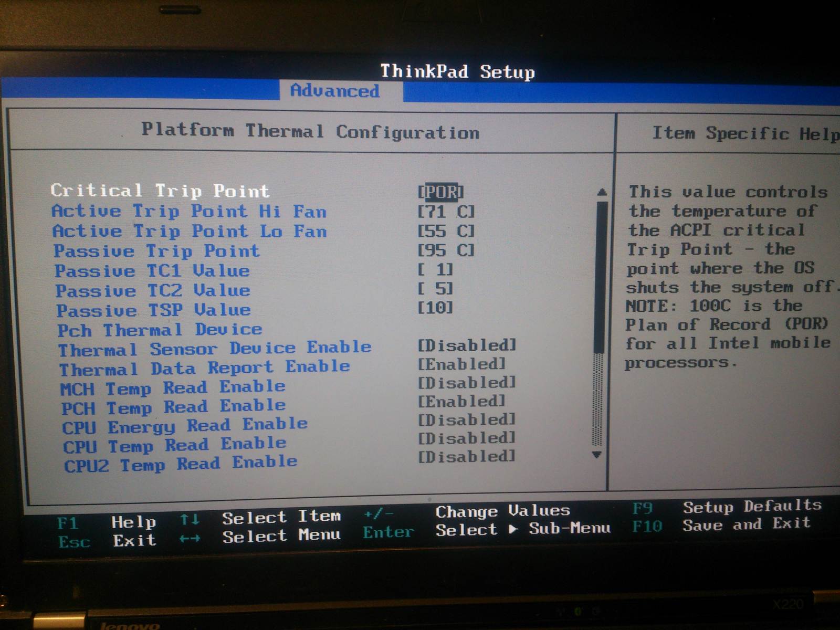Select CPU2 Temp Read Enable label
The height and width of the screenshot is (630, 840).
click(181, 464)
